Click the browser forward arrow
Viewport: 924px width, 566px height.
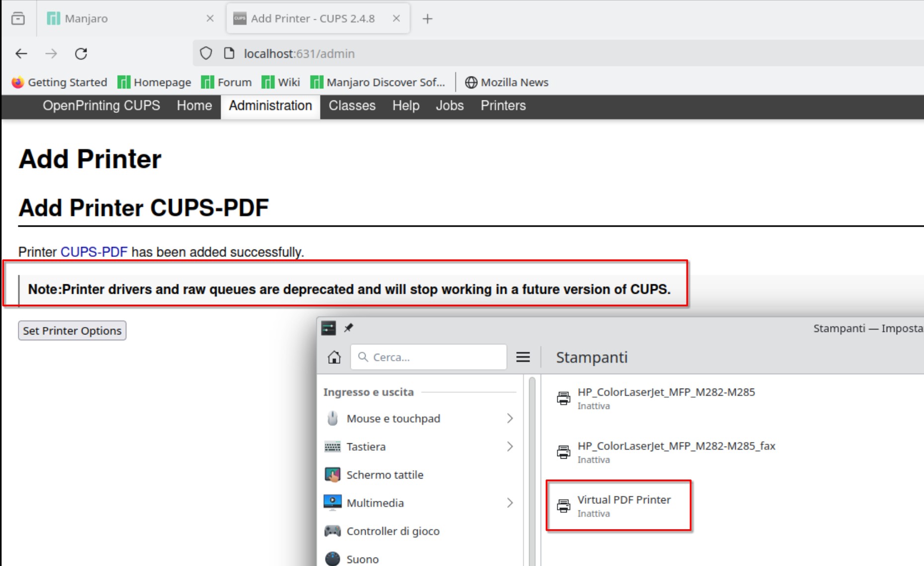51,54
